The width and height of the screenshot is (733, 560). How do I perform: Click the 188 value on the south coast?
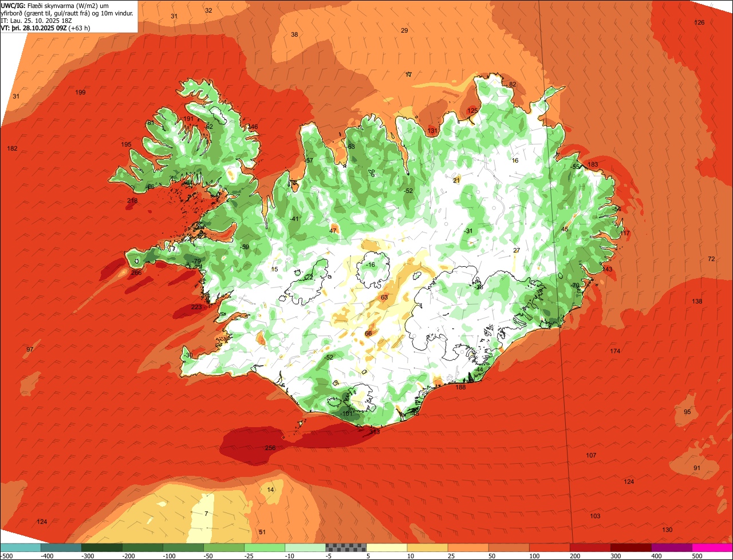click(460, 387)
